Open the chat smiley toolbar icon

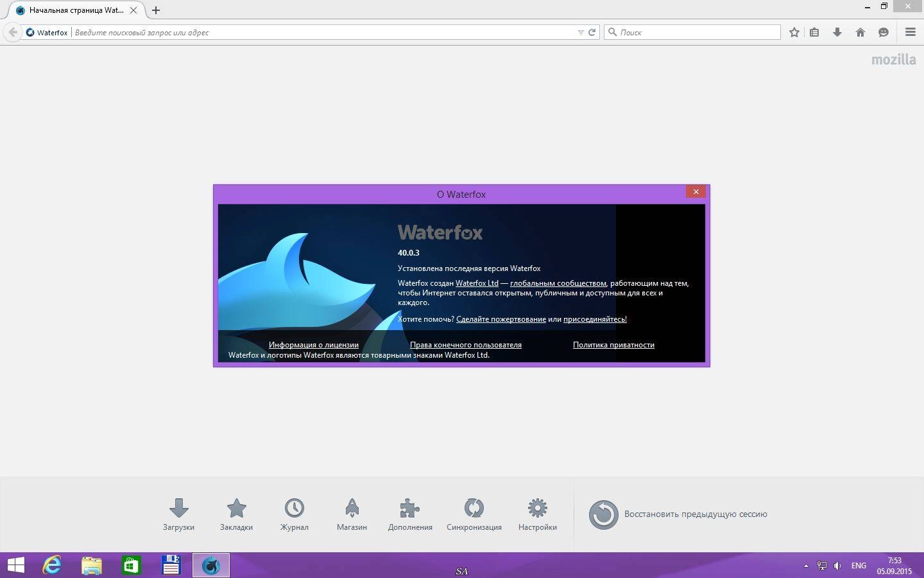pyautogui.click(x=884, y=32)
